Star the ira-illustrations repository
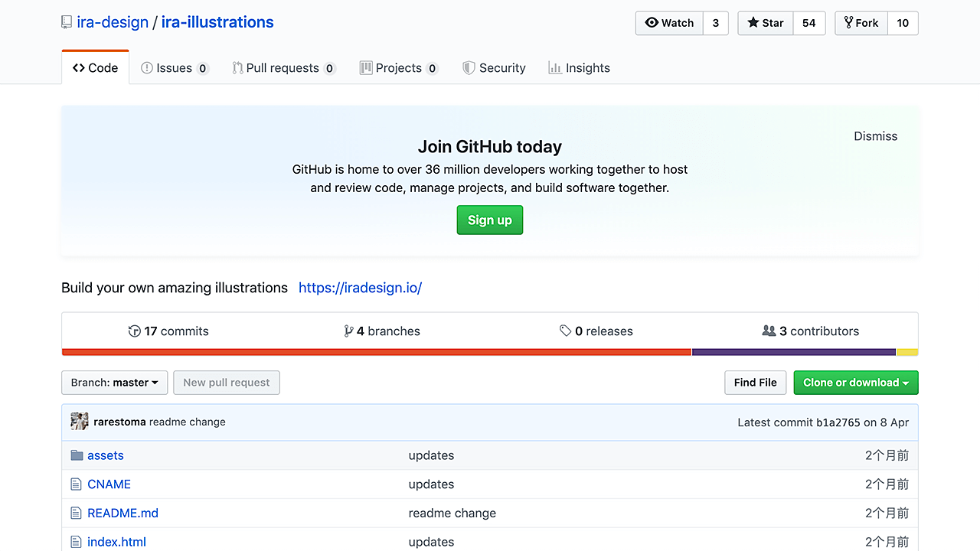Viewport: 980px width, 551px height. coord(766,23)
